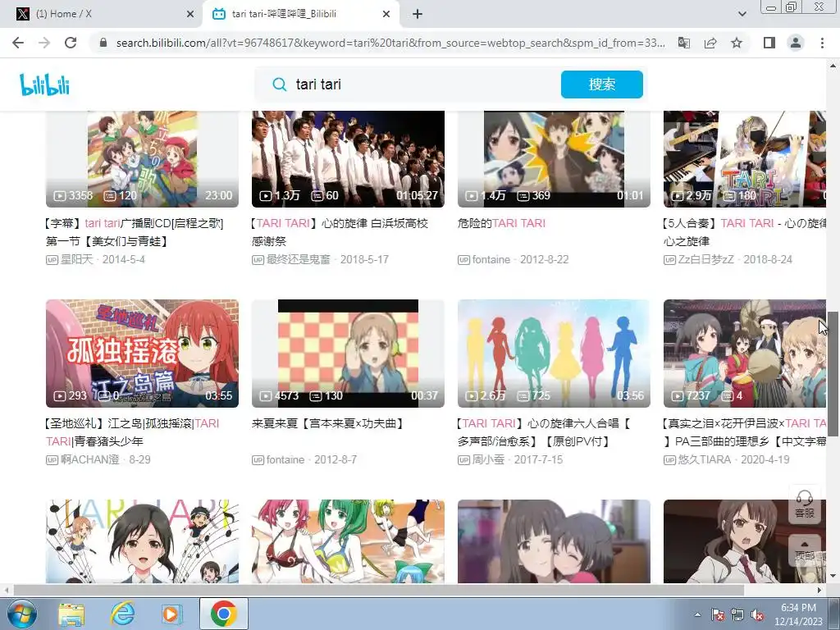Open the bottom-row two hugging girls thumbnail
The width and height of the screenshot is (840, 630).
tap(554, 541)
